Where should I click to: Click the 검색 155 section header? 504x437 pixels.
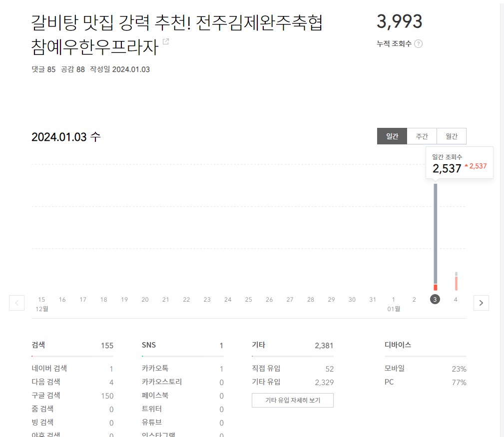tap(72, 345)
